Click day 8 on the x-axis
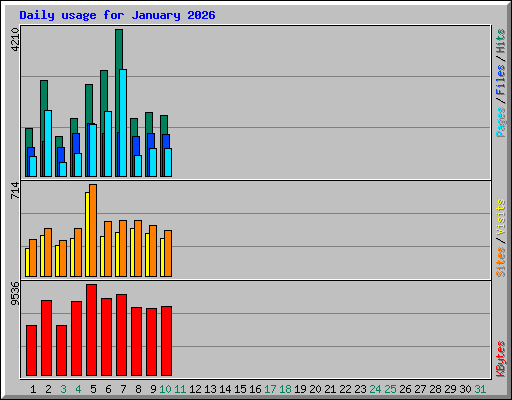This screenshot has width=512, height=400. pyautogui.click(x=138, y=389)
